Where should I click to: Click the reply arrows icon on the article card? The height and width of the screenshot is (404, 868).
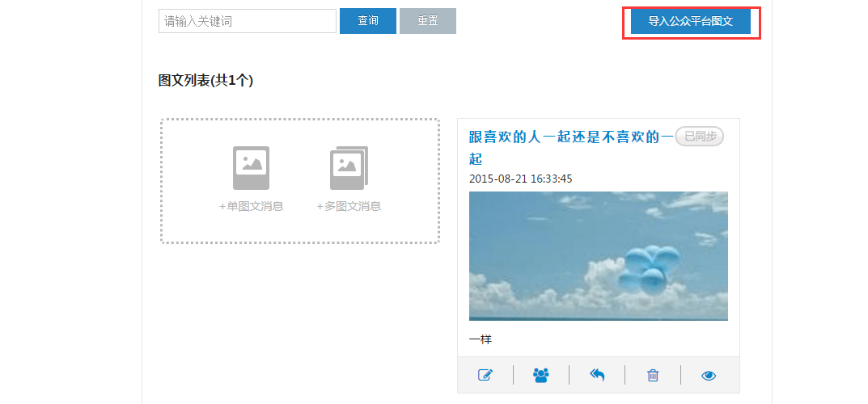pos(597,375)
